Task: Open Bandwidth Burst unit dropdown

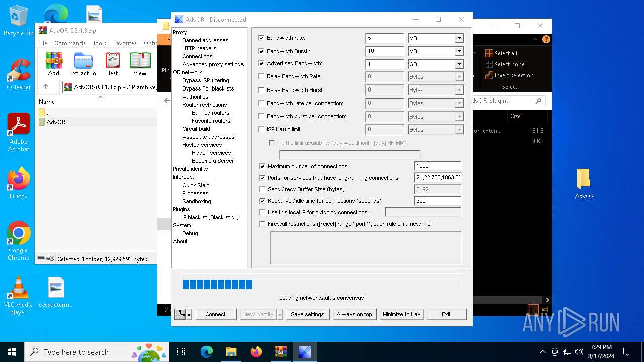Action: pyautogui.click(x=459, y=51)
